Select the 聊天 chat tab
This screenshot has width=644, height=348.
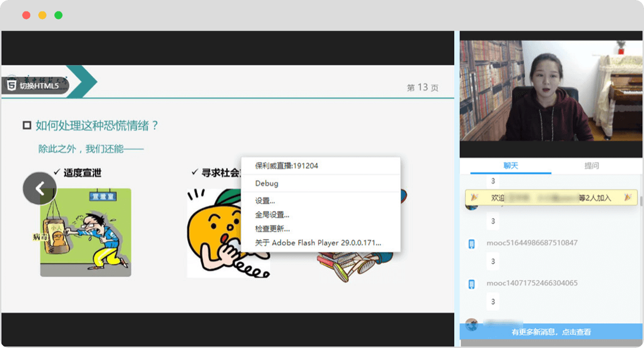[x=510, y=165]
